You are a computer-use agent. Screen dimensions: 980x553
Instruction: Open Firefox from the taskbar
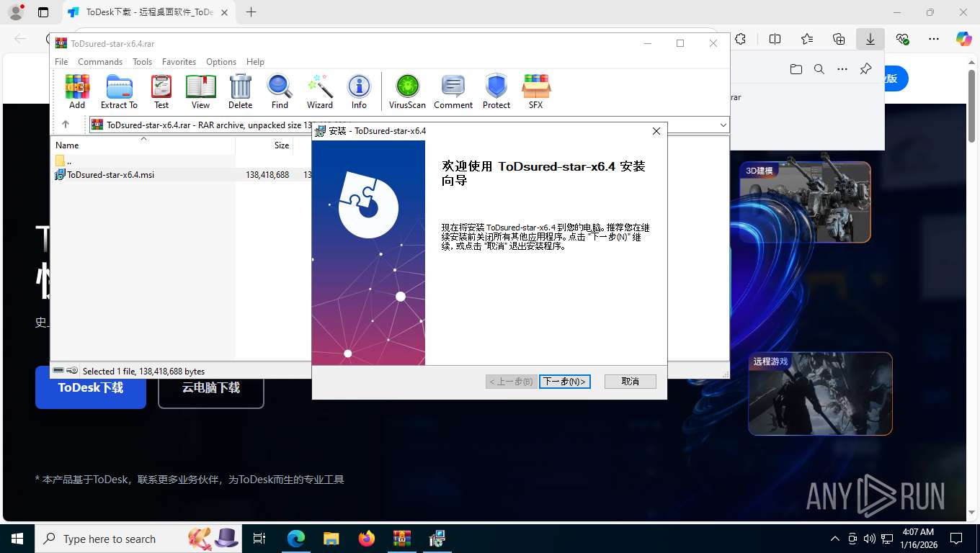tap(366, 539)
